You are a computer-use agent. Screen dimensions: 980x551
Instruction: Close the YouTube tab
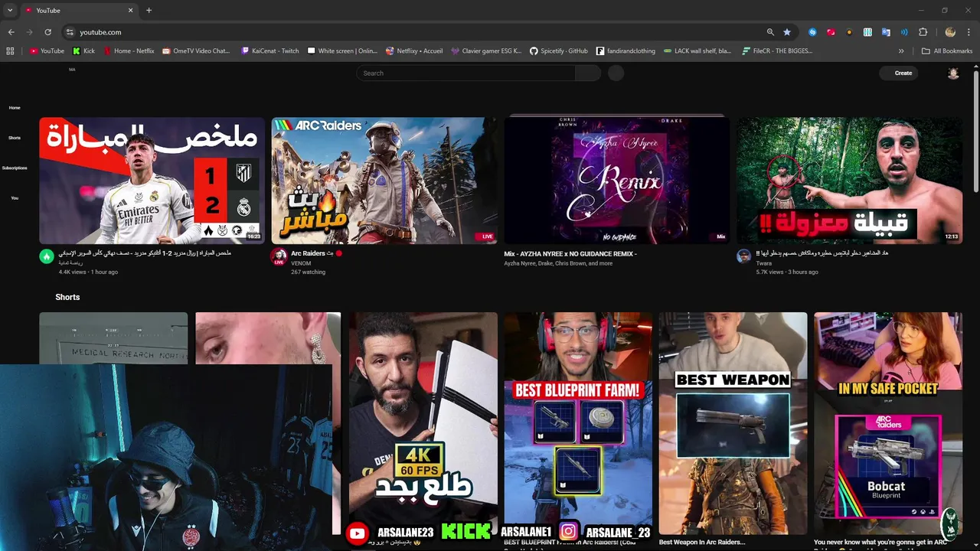point(130,11)
